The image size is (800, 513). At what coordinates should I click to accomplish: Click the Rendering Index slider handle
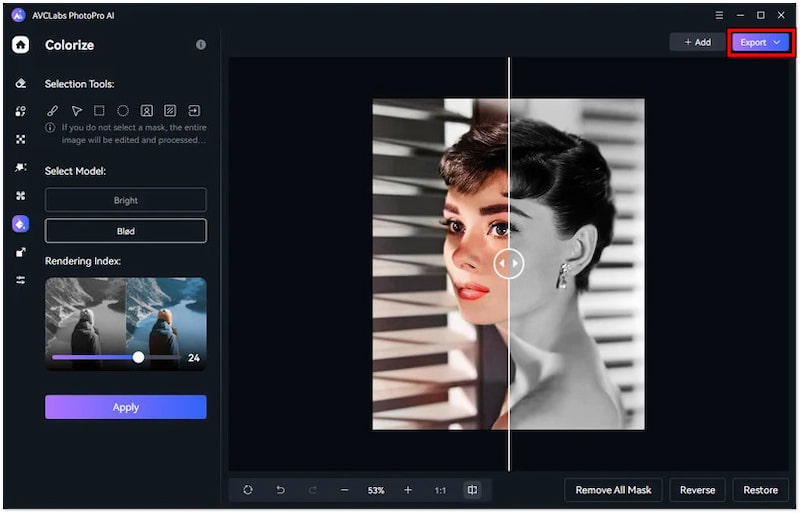[138, 357]
